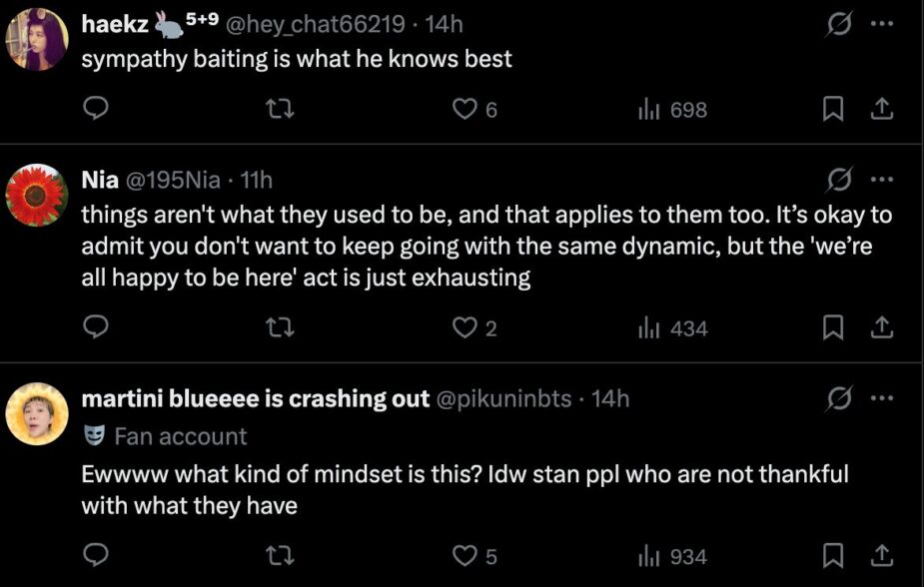Open more options on martini blueeee's tweet
Viewport: 924px width, 587px height.
(880, 398)
